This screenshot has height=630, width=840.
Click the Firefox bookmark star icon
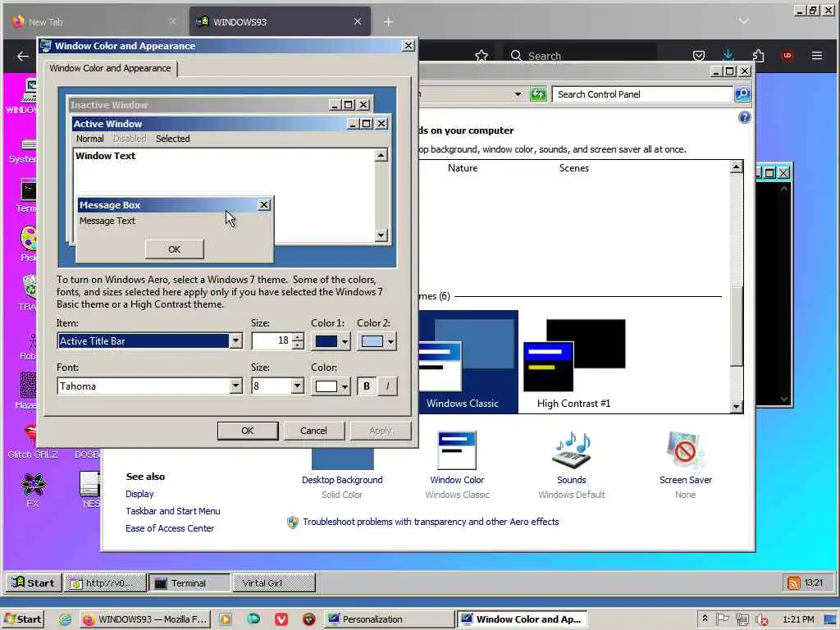(481, 57)
